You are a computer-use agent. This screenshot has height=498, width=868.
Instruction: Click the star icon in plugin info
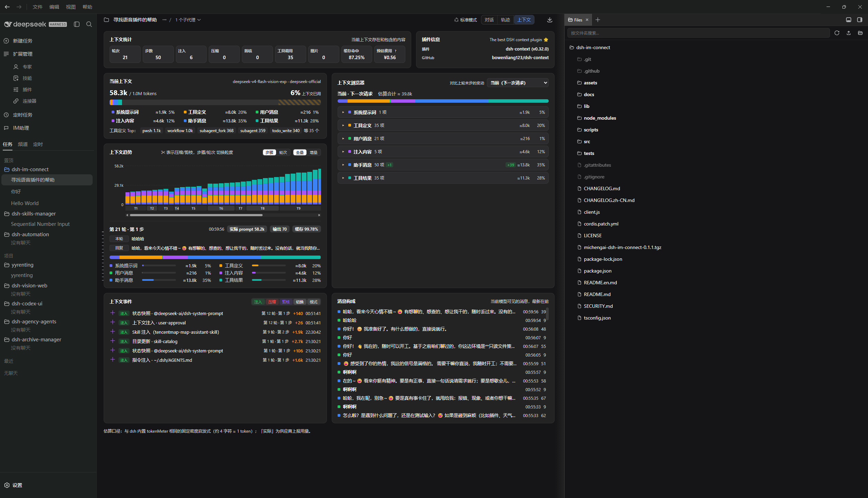(546, 40)
